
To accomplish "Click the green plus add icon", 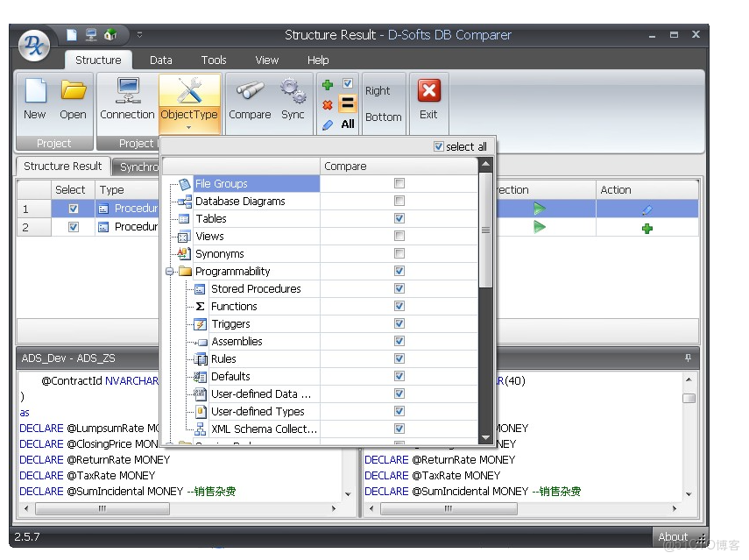I will 327,85.
